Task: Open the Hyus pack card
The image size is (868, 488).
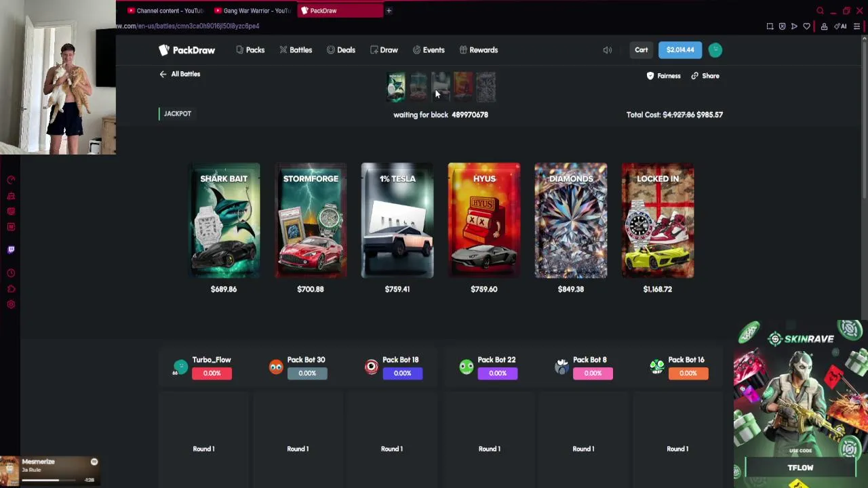Action: click(484, 220)
